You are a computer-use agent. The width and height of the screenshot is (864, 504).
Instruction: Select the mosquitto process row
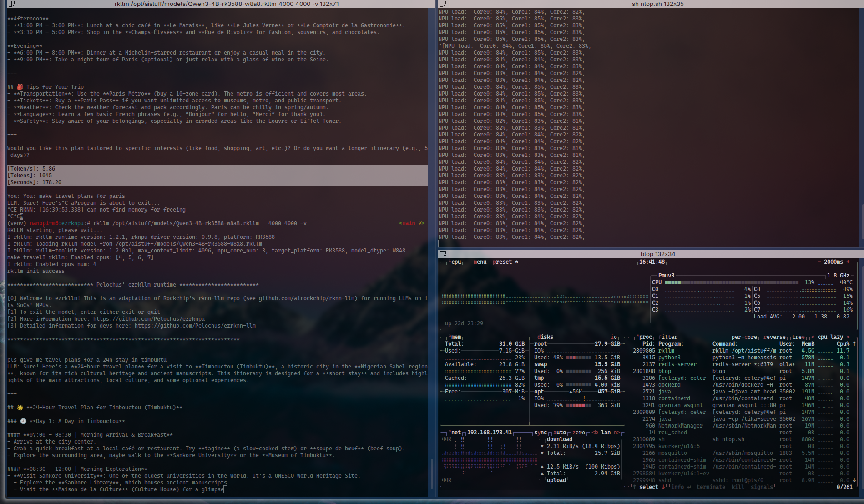pos(741,453)
